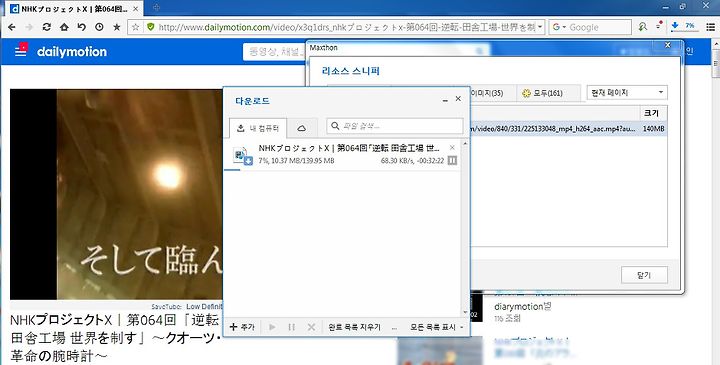Click the SaveTube Low Definition link
The height and width of the screenshot is (365, 720).
203,306
